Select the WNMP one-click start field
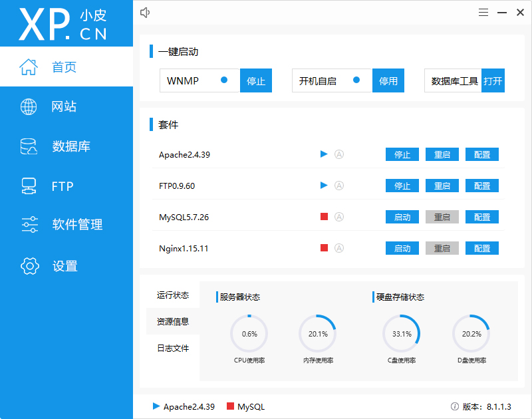Image resolution: width=532 pixels, height=419 pixels. [200, 80]
